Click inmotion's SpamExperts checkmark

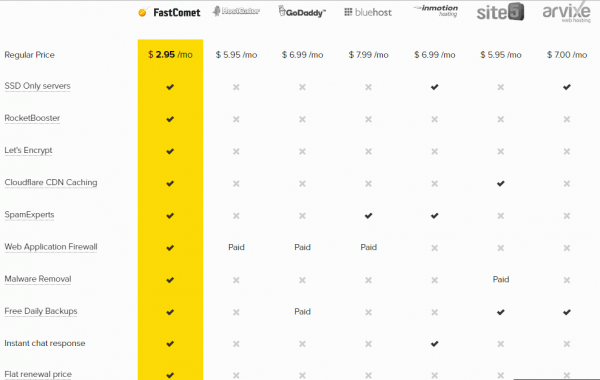coord(434,215)
